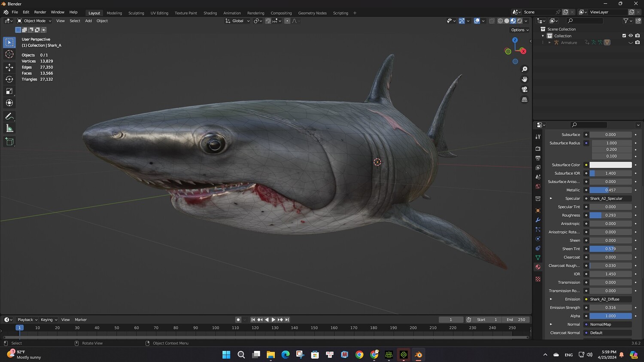
Task: Open the Object Mode dropdown
Action: pos(34,21)
